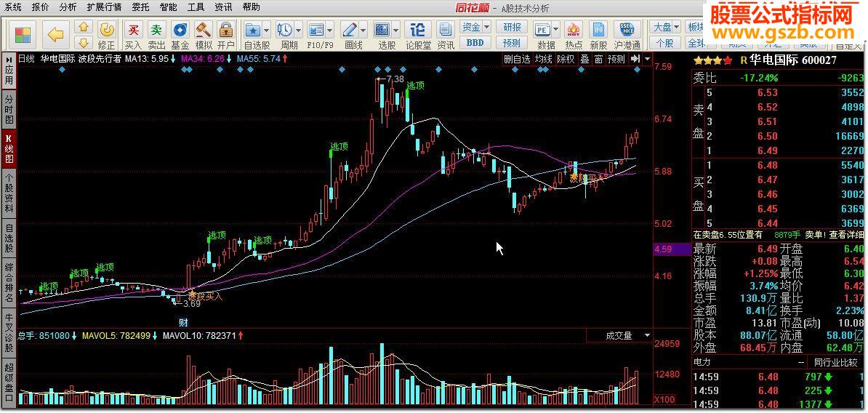This screenshot has height=413, width=868.
Task: Open the 新股 IPO icon
Action: click(598, 30)
